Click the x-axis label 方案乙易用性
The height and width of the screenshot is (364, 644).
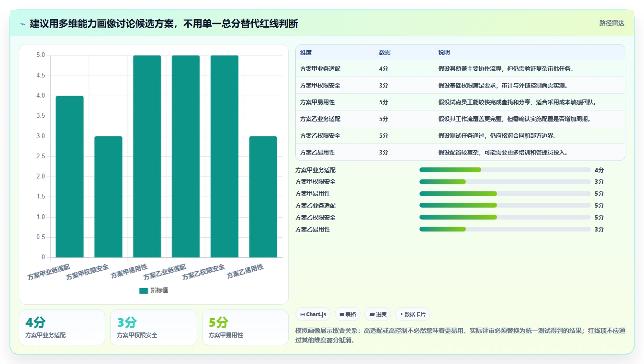(x=245, y=272)
